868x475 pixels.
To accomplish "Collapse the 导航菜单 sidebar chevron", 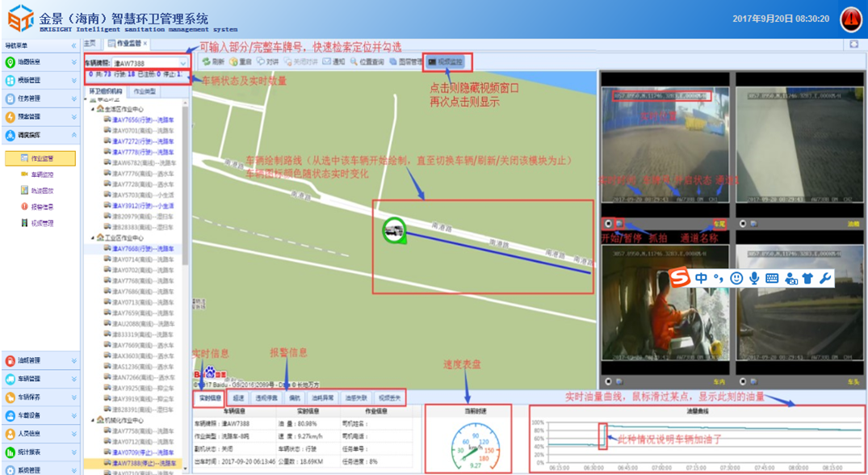I will point(73,45).
